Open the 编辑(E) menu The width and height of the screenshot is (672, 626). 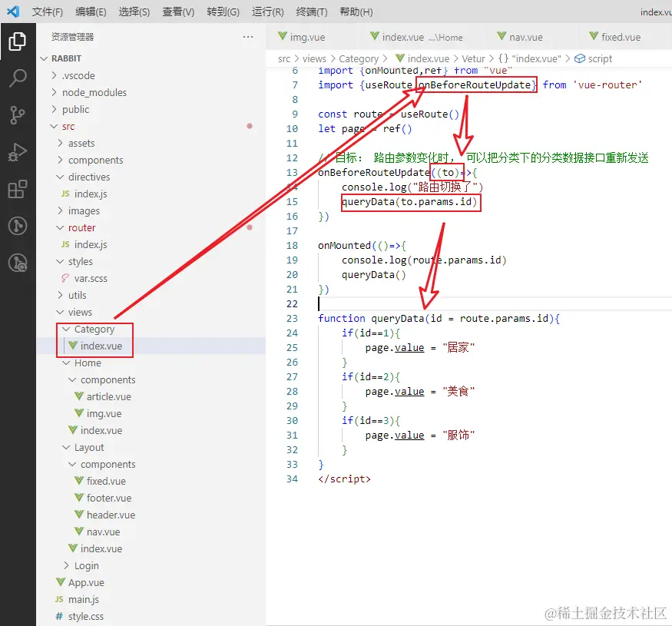(x=91, y=12)
